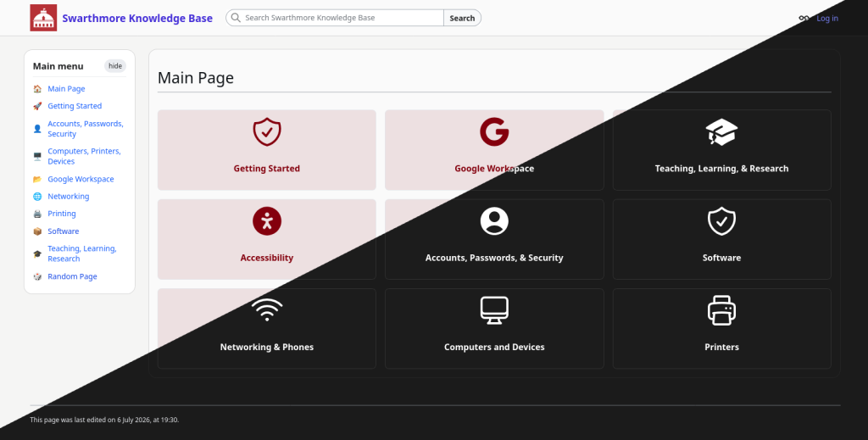The image size is (868, 440).
Task: Click the Google G icon card
Action: [x=494, y=131]
